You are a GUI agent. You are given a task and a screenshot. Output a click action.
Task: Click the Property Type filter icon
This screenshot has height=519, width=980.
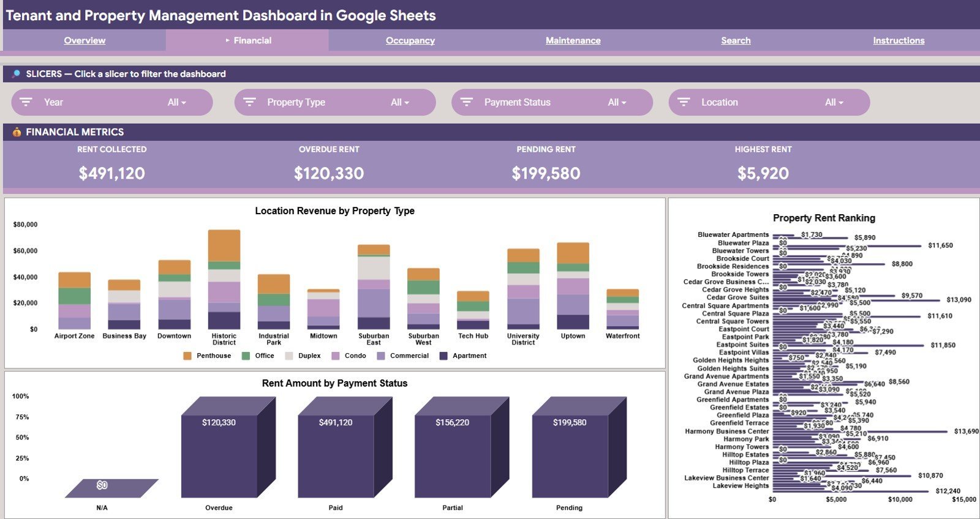(249, 102)
